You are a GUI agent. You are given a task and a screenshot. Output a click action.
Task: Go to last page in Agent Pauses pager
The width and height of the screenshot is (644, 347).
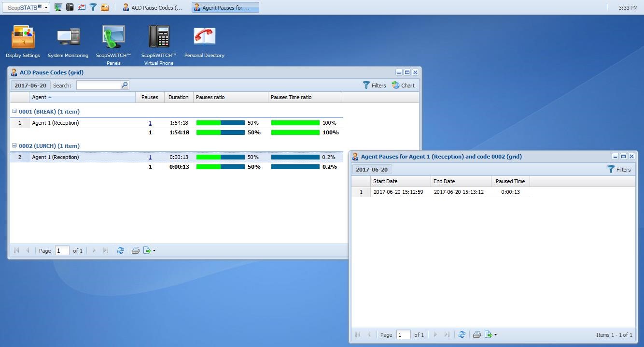[x=447, y=334]
